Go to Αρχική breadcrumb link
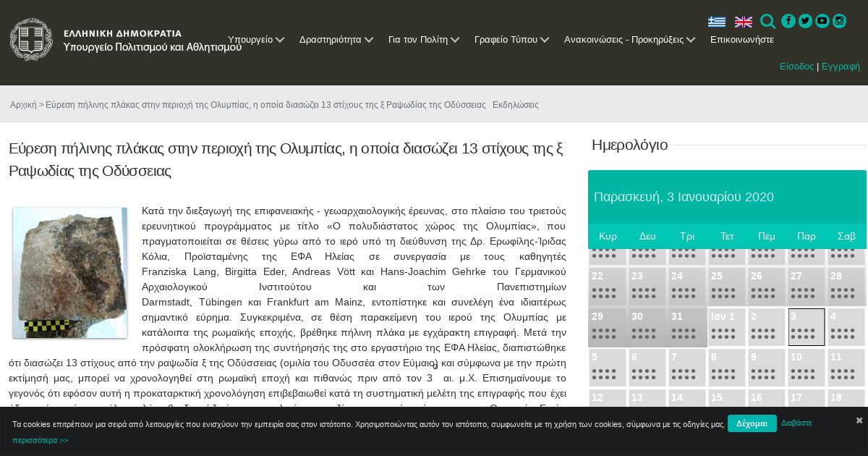The height and width of the screenshot is (456, 868). click(x=23, y=105)
